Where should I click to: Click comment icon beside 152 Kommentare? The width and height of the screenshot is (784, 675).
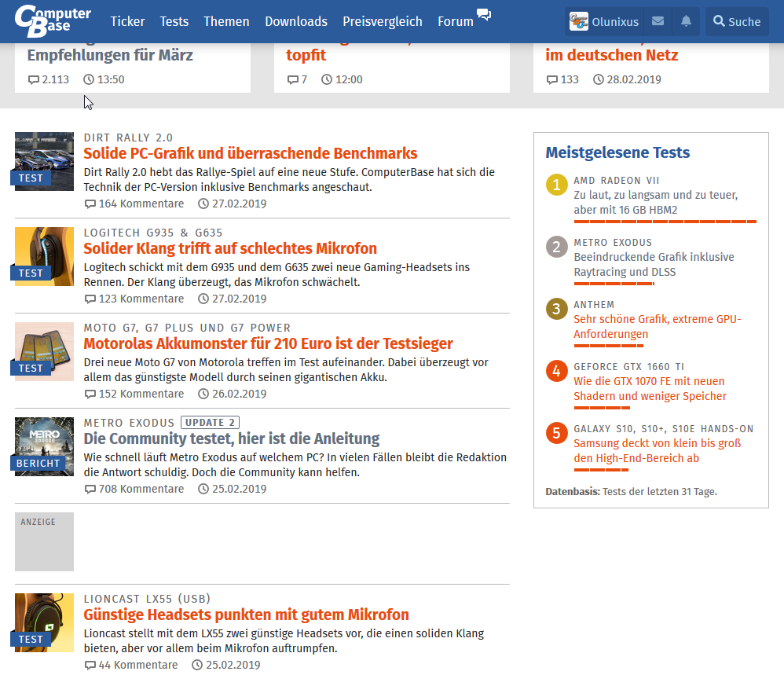90,394
